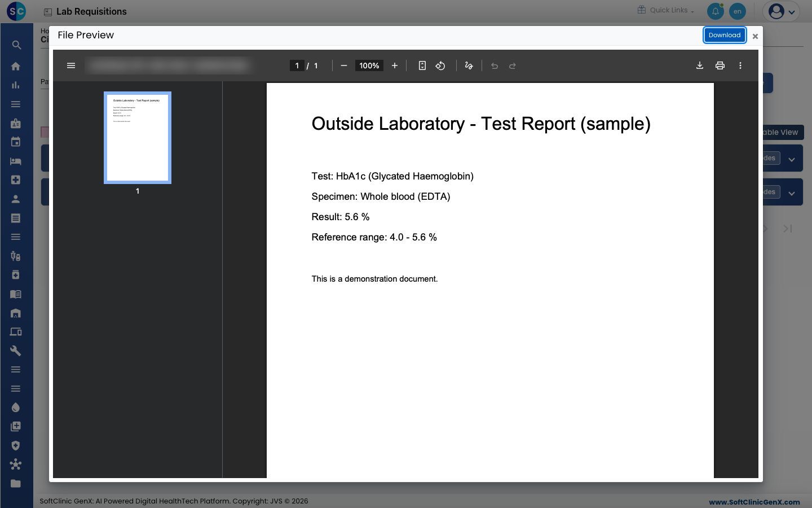Open the search icon in left sidebar
The image size is (812, 508).
pyautogui.click(x=16, y=45)
